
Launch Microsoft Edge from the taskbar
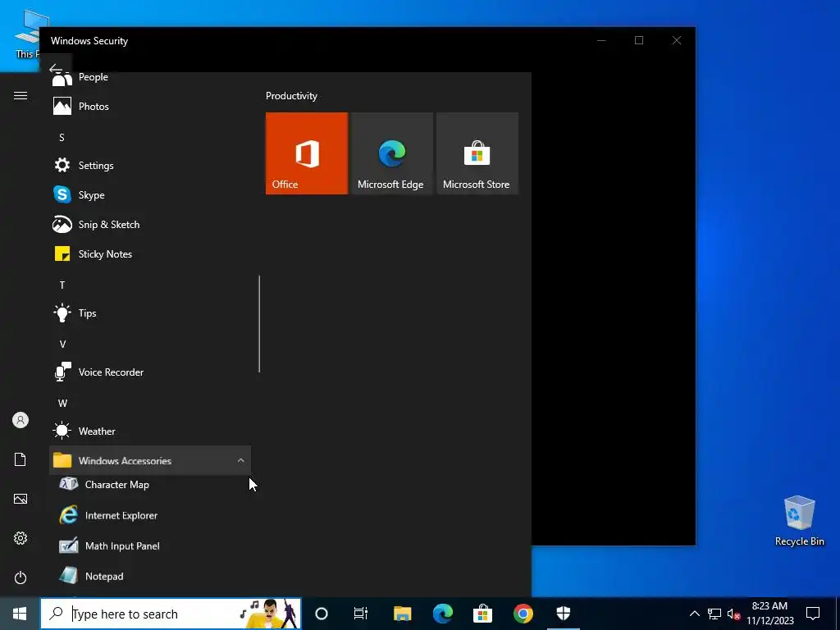click(x=442, y=614)
